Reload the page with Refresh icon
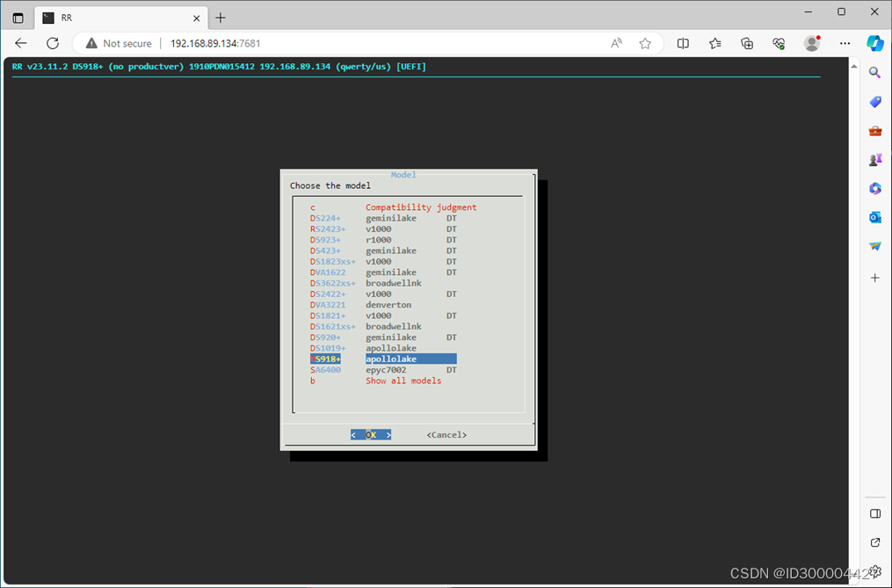Viewport: 892px width, 588px height. [x=53, y=43]
